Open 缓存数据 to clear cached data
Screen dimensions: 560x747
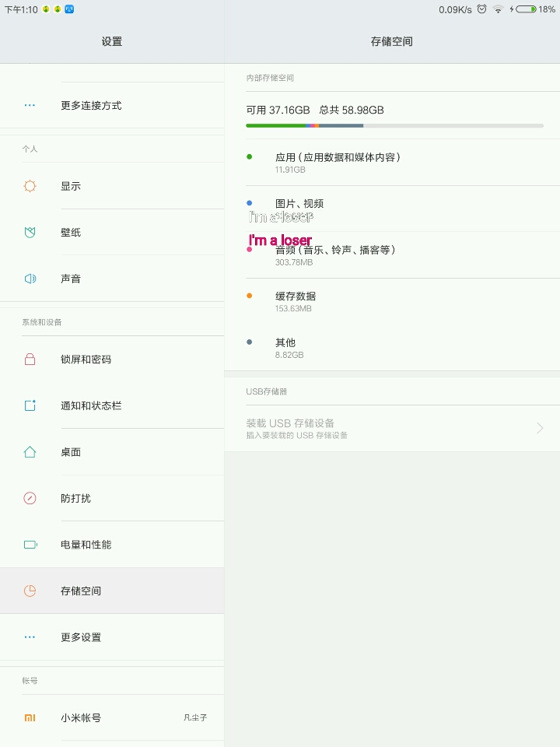tap(296, 301)
